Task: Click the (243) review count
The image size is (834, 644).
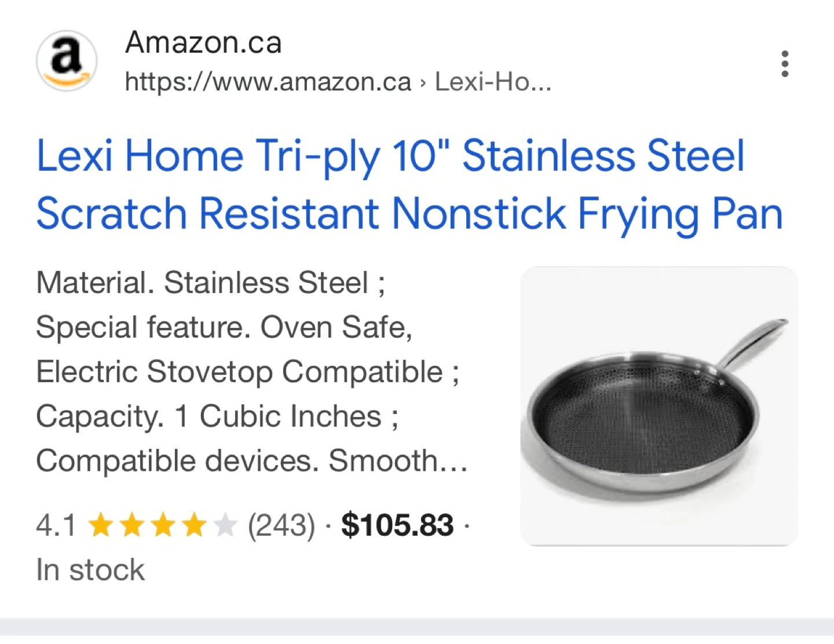Action: pos(281,525)
